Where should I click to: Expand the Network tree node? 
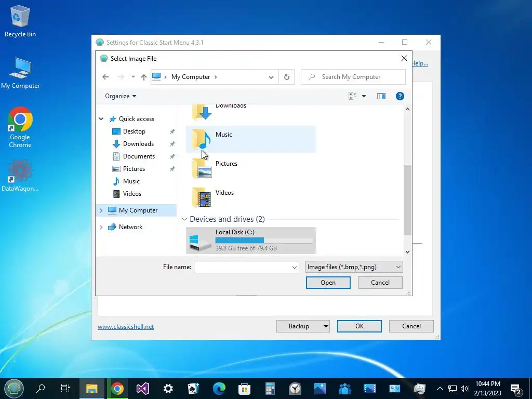[x=101, y=227]
